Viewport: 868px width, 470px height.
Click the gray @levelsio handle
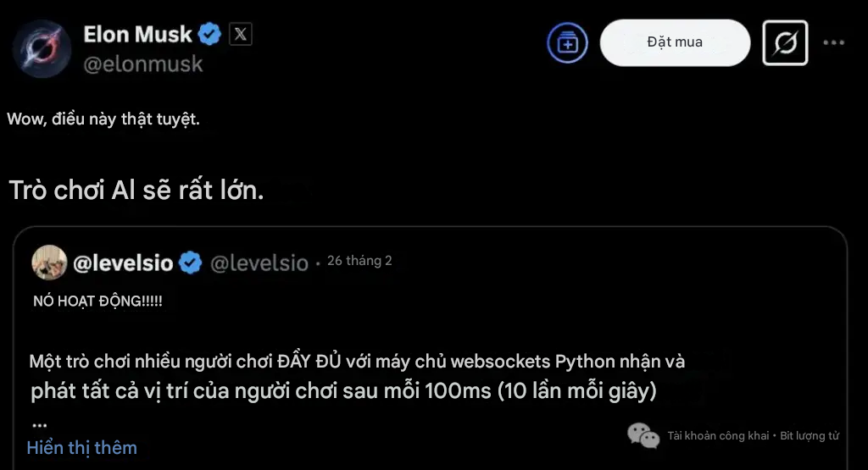259,263
